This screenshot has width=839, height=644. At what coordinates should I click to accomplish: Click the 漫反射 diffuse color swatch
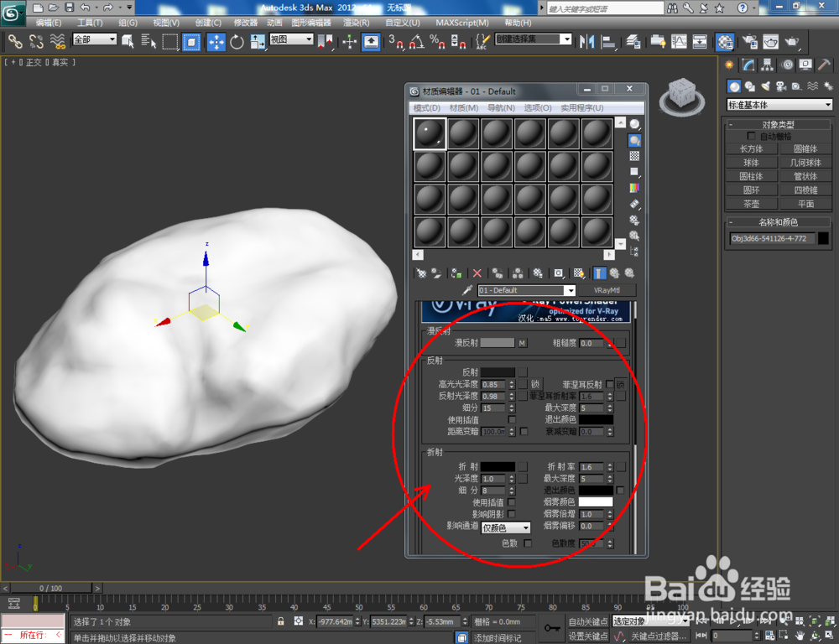pos(497,343)
